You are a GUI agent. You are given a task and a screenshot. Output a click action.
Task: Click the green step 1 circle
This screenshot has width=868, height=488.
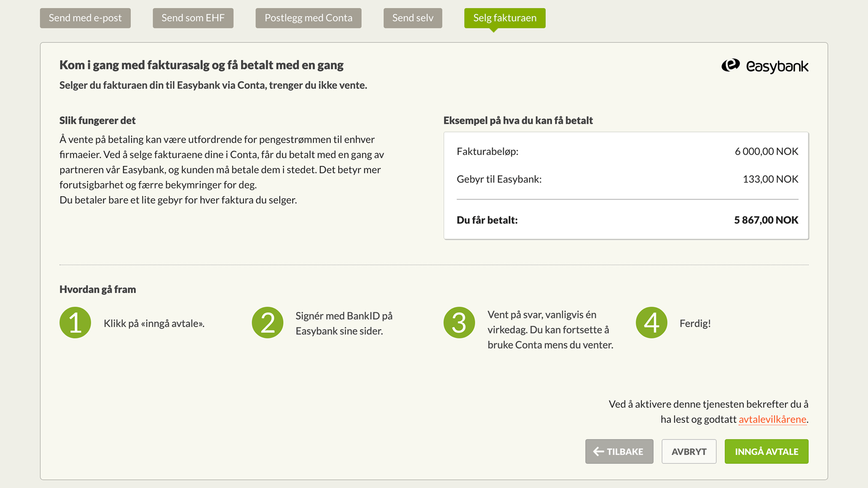pyautogui.click(x=75, y=323)
